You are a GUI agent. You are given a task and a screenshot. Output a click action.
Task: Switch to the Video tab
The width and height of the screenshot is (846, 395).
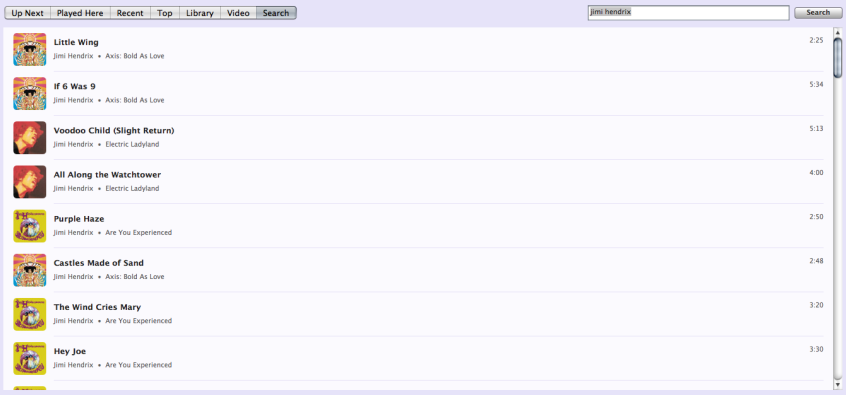[238, 13]
